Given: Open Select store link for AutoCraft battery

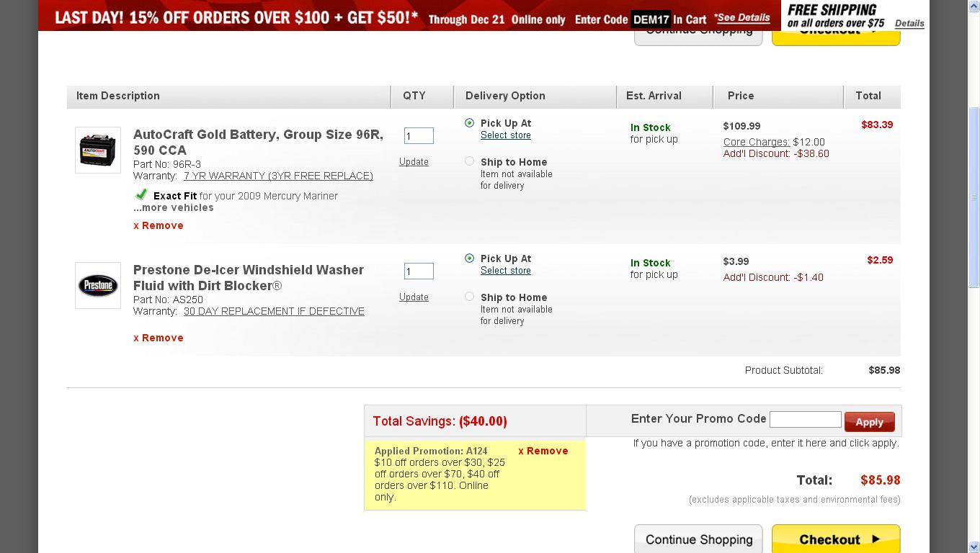Looking at the screenshot, I should click(x=506, y=135).
